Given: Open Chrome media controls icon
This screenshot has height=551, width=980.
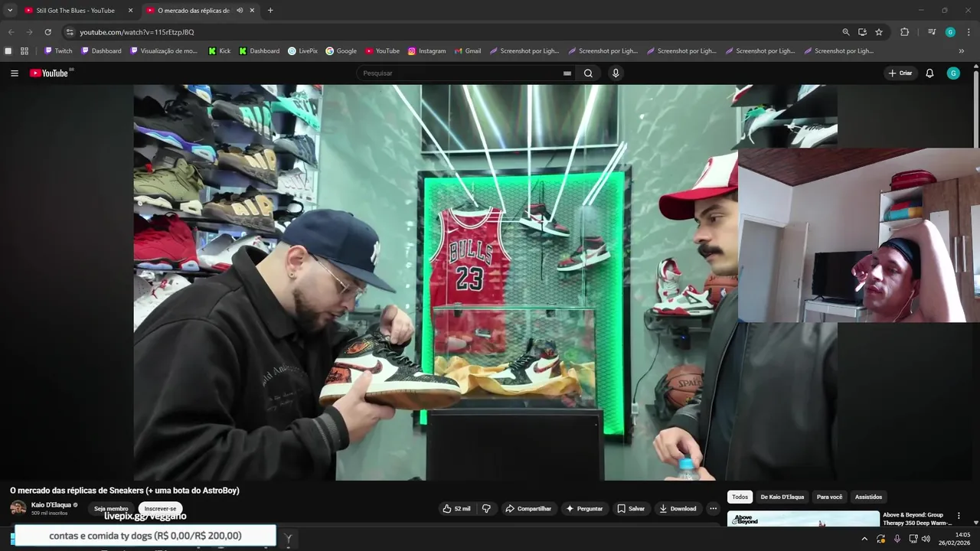Looking at the screenshot, I should pyautogui.click(x=932, y=32).
